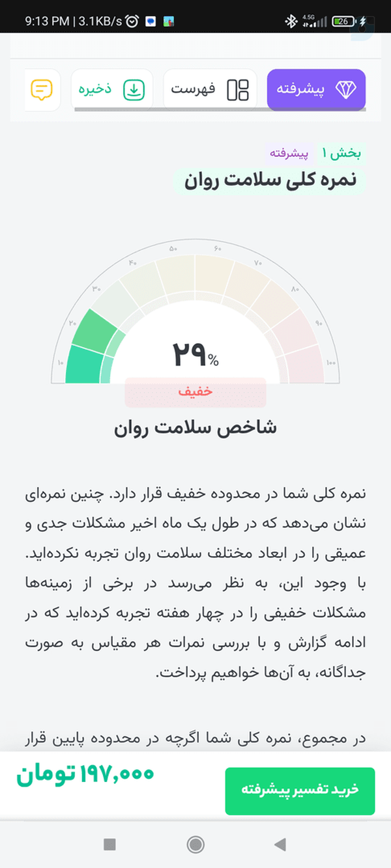
Task: Tap the ذخیره download icon
Action: 134,90
